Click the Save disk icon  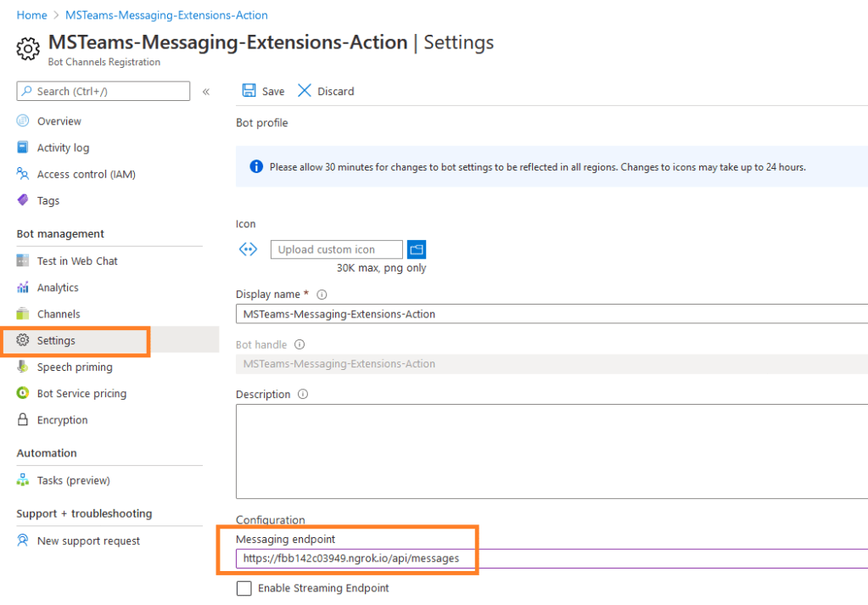pyautogui.click(x=249, y=91)
